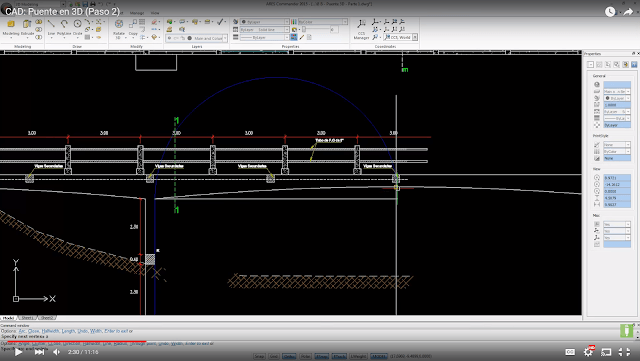Click the Width option in command window
This screenshot has width=640, height=361.
tap(96, 331)
